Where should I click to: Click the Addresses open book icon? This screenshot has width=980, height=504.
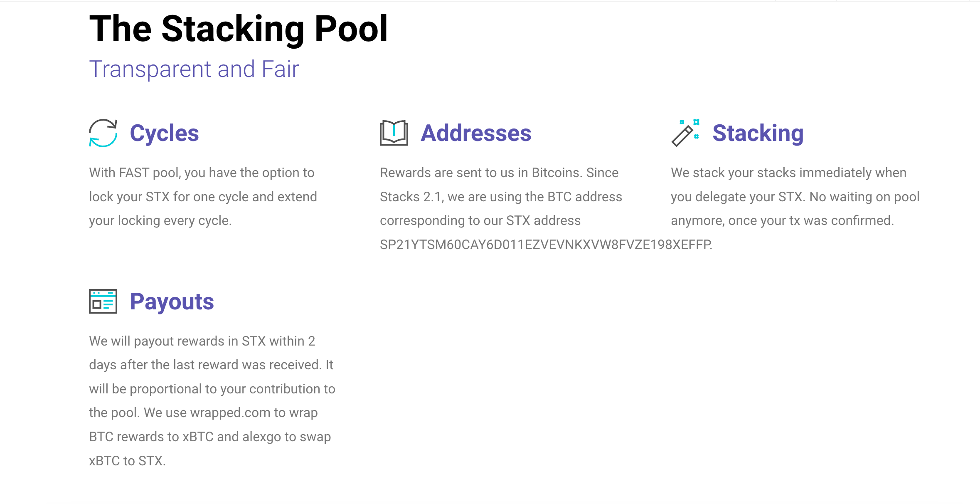pyautogui.click(x=394, y=133)
